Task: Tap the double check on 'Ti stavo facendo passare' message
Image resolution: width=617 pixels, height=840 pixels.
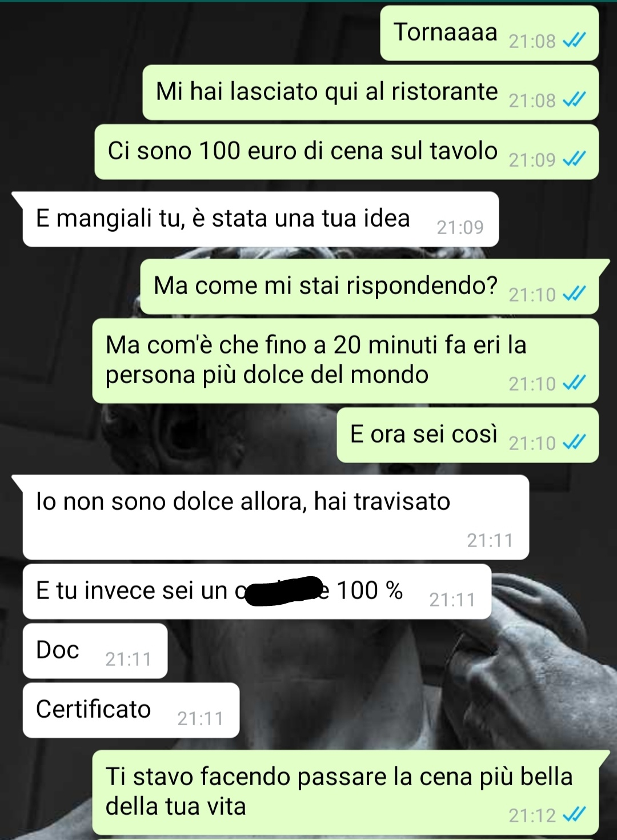Action: pos(574,815)
